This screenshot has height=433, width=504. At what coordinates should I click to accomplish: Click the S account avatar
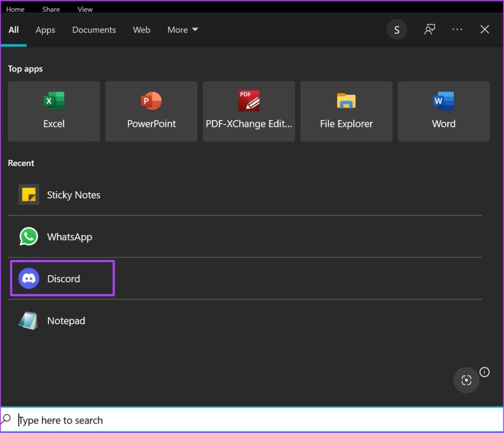tap(397, 30)
